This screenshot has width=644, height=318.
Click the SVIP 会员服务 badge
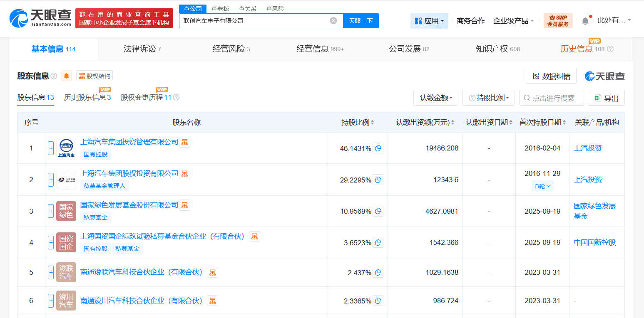558,21
